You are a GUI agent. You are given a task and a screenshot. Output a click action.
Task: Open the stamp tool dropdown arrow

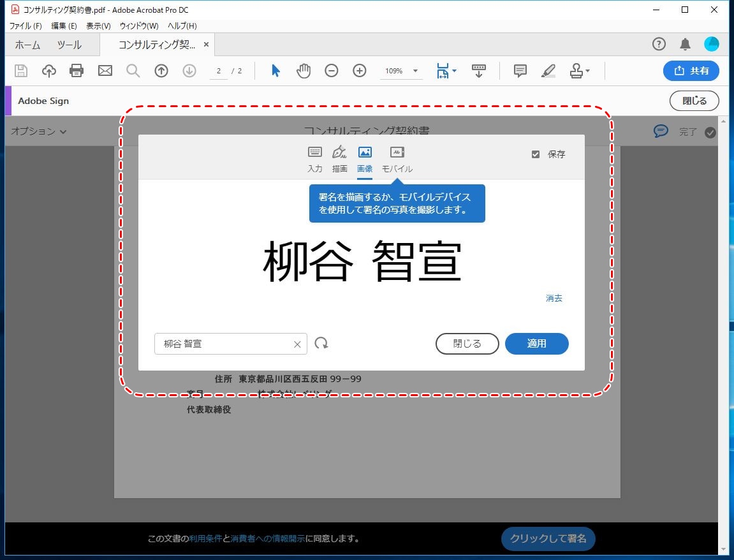click(587, 71)
